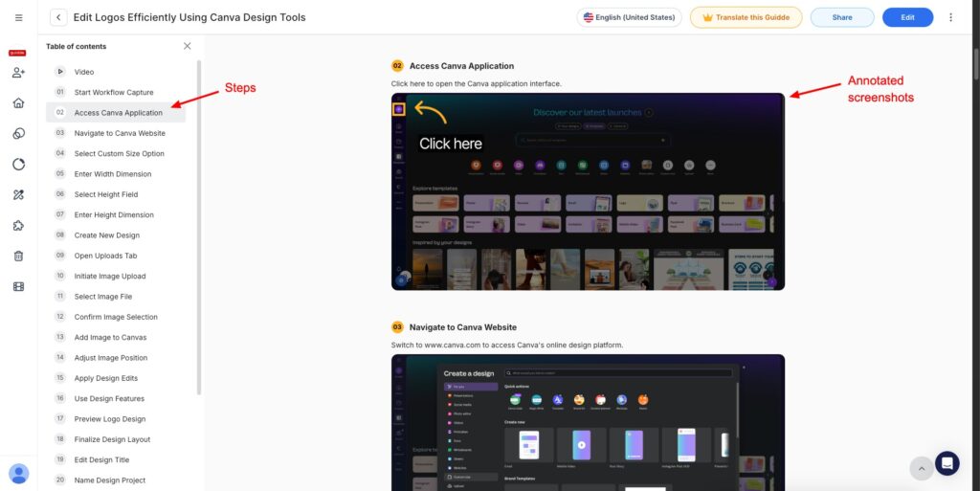Go to Home via the house icon

tap(18, 103)
